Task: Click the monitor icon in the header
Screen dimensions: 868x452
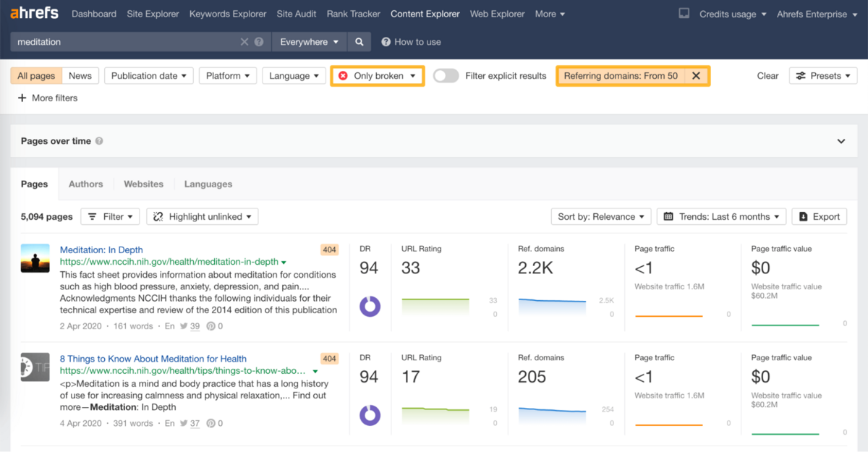Action: (x=684, y=14)
